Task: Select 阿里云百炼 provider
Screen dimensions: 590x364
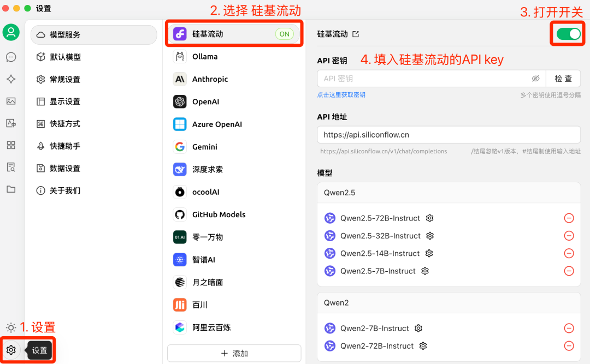Action: click(x=234, y=327)
